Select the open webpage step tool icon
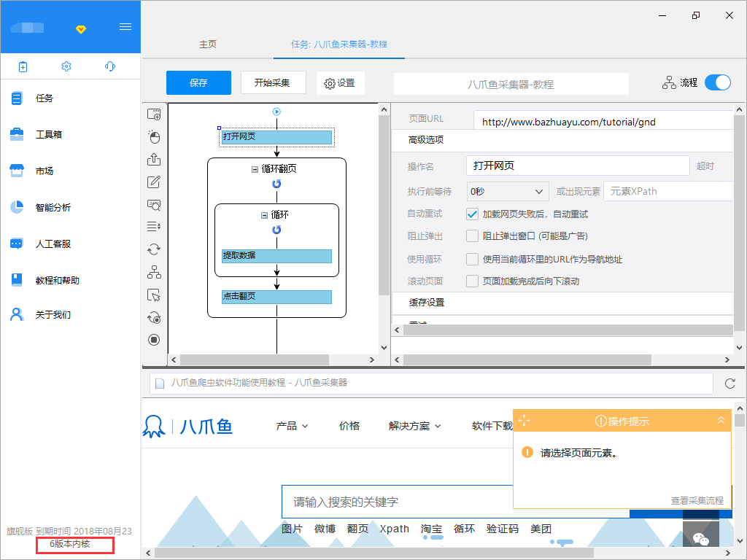 click(154, 114)
